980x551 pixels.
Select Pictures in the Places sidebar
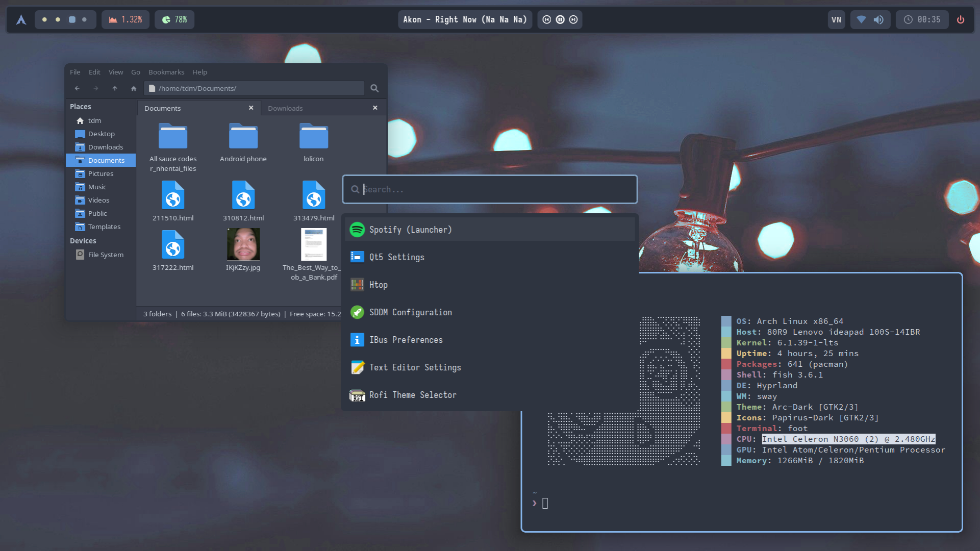pyautogui.click(x=100, y=173)
